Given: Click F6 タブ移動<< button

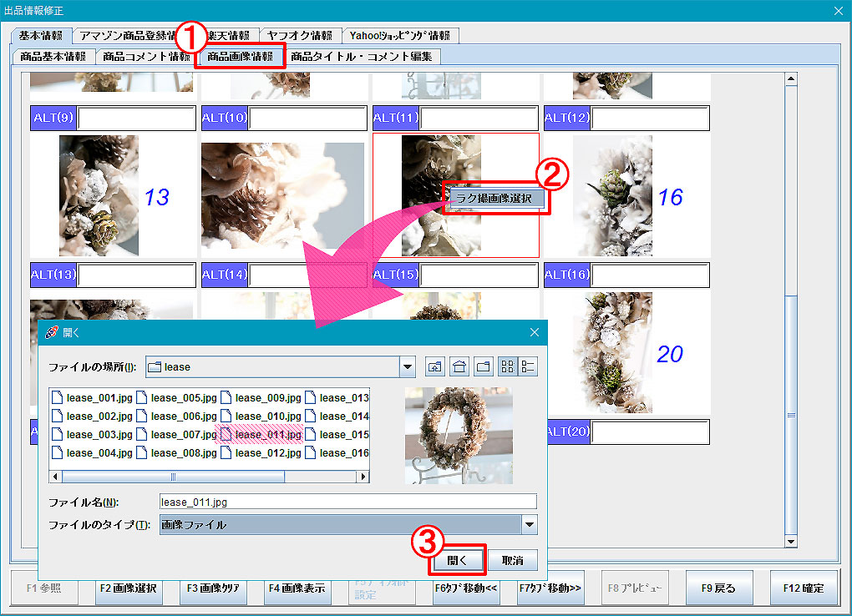Looking at the screenshot, I should pos(466,588).
